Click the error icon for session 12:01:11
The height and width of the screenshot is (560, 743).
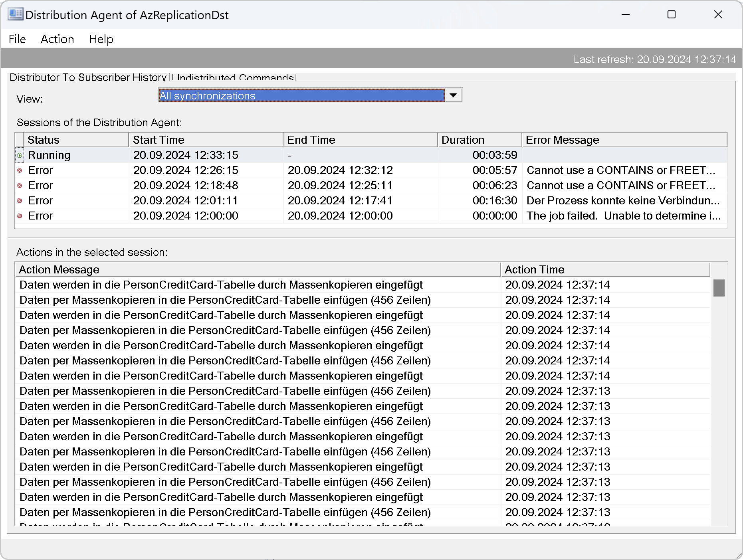20,201
